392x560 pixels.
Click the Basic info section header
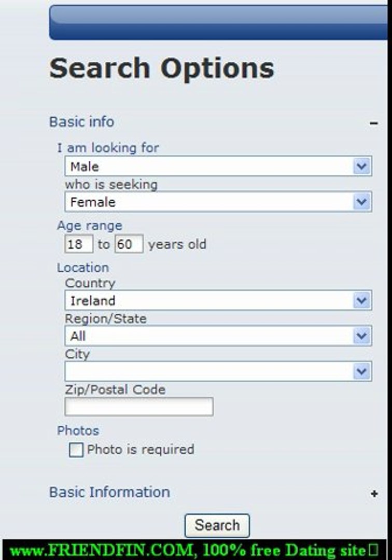coord(81,122)
